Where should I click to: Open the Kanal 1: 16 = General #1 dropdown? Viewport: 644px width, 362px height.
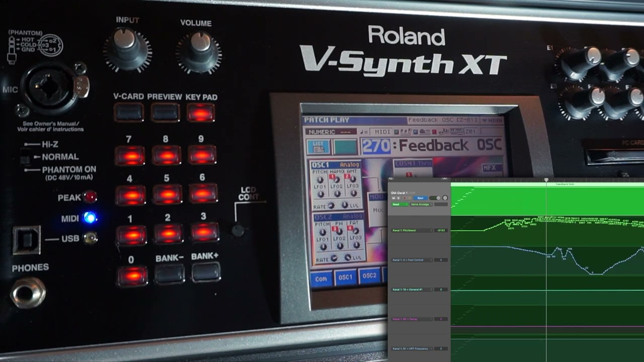[412, 290]
